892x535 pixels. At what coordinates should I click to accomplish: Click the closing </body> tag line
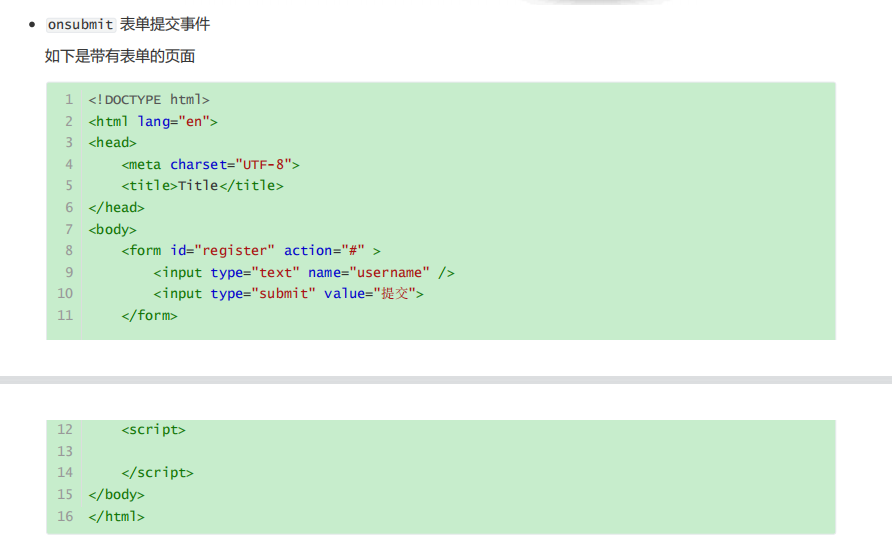[117, 495]
